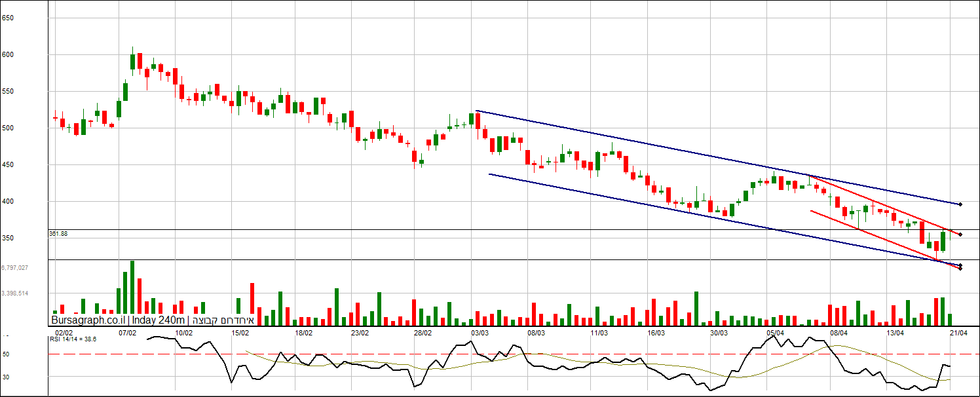
Task: Select the 16/03 date label
Action: coord(656,333)
